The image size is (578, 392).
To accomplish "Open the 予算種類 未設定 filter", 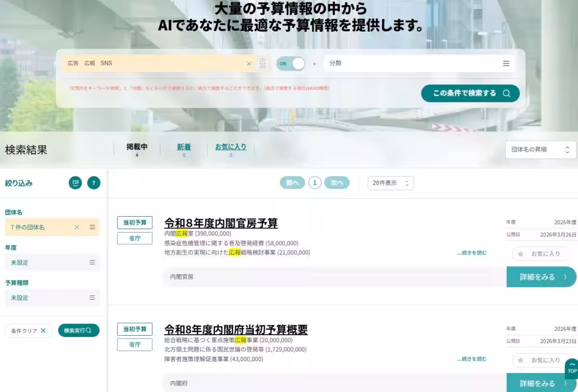I will coord(53,298).
